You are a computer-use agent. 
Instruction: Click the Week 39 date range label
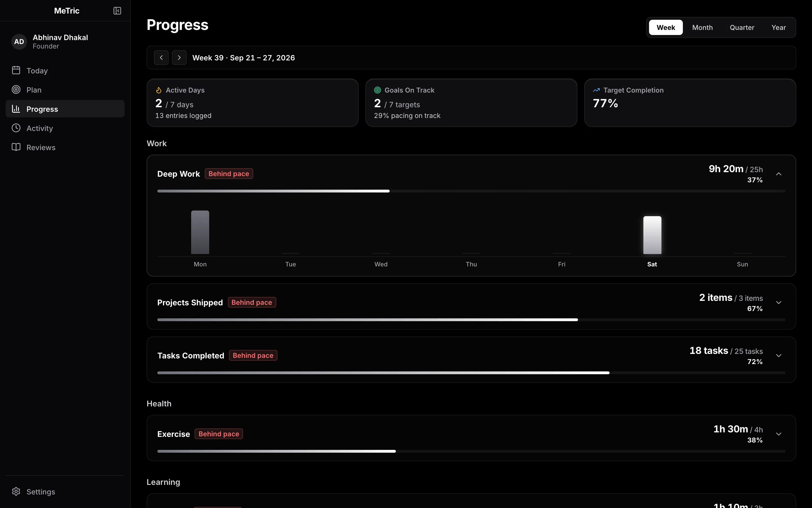click(244, 58)
